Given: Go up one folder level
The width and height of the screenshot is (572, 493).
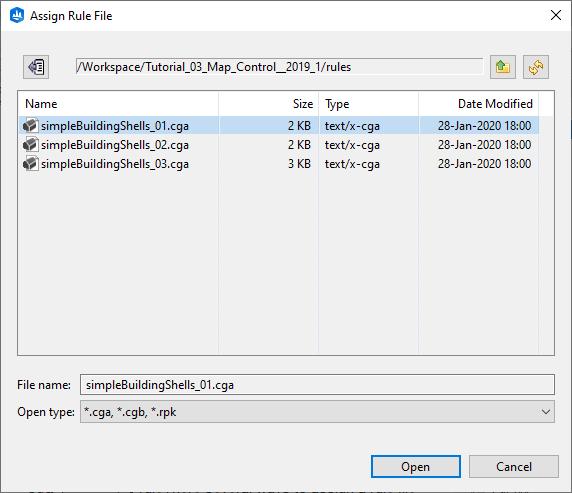Looking at the screenshot, I should coord(503,67).
